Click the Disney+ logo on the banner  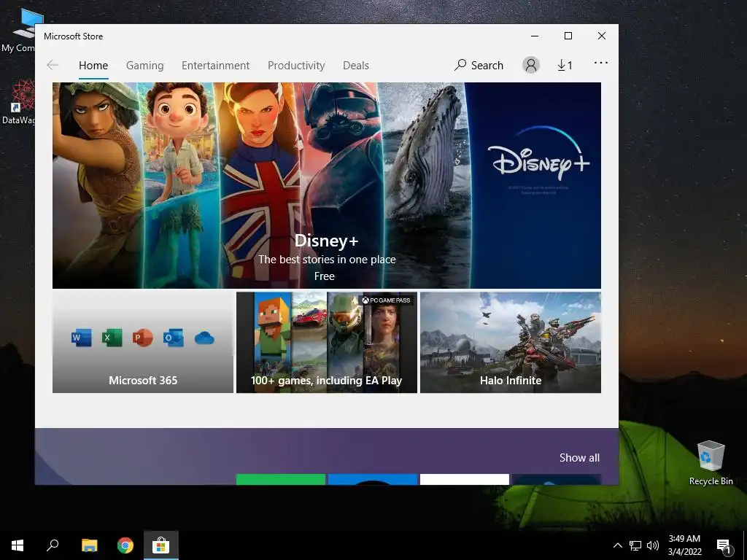(538, 152)
